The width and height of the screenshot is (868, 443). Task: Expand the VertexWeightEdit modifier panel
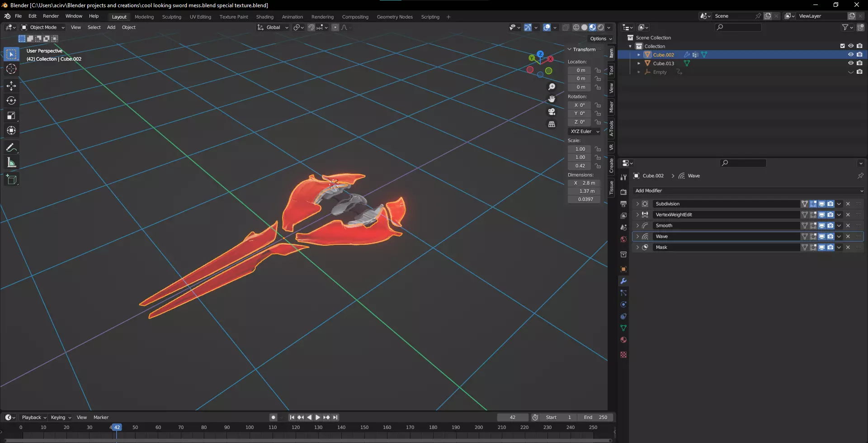(x=637, y=214)
